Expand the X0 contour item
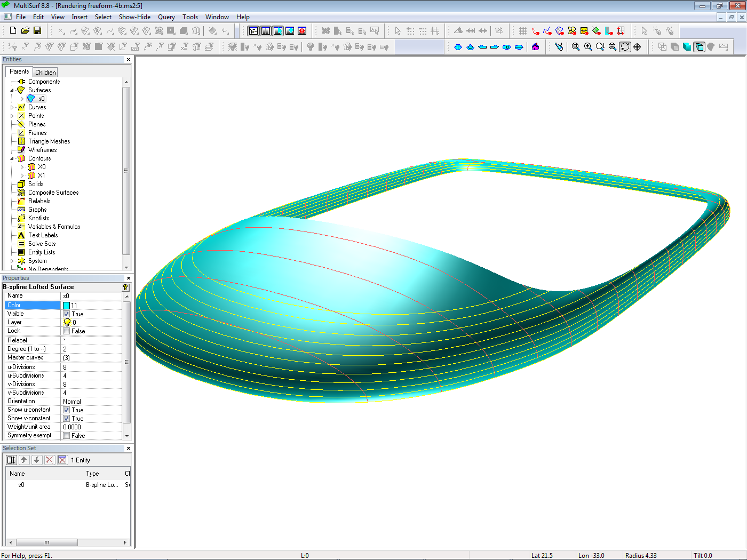Image resolution: width=747 pixels, height=560 pixels. coord(22,167)
